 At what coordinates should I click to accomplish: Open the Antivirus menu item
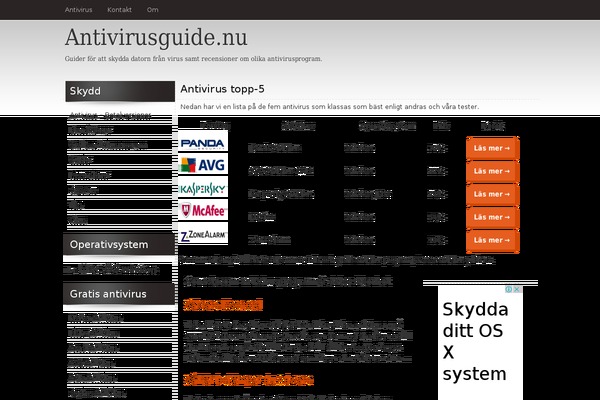tap(78, 10)
